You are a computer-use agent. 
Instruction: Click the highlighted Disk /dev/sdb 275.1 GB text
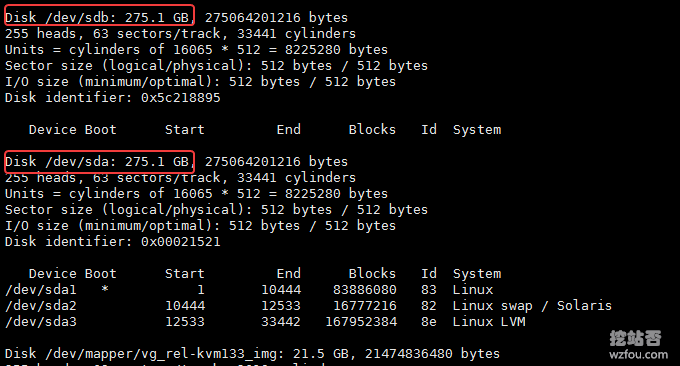99,15
